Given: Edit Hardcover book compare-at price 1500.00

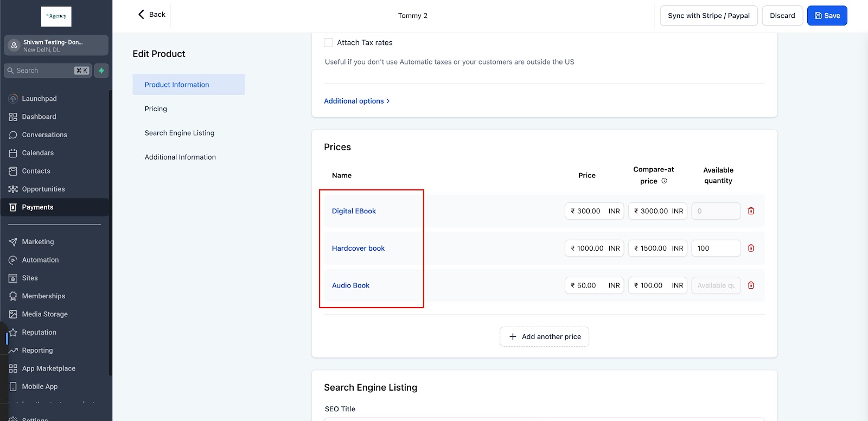Looking at the screenshot, I should (x=658, y=248).
